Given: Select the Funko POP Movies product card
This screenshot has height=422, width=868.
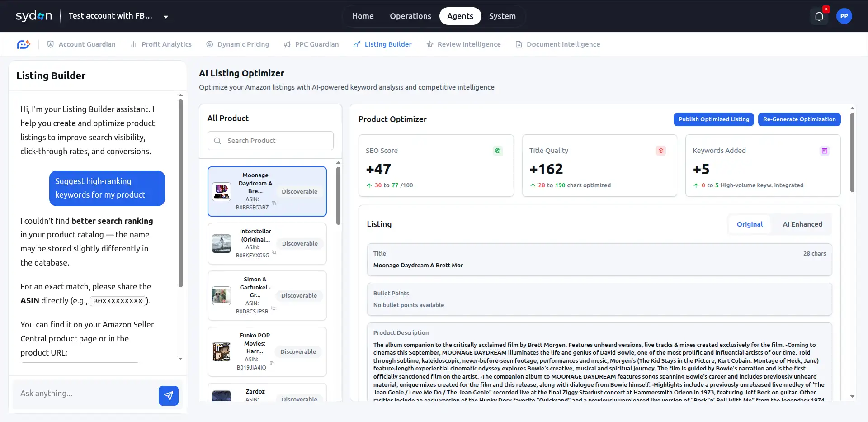Looking at the screenshot, I should point(267,351).
